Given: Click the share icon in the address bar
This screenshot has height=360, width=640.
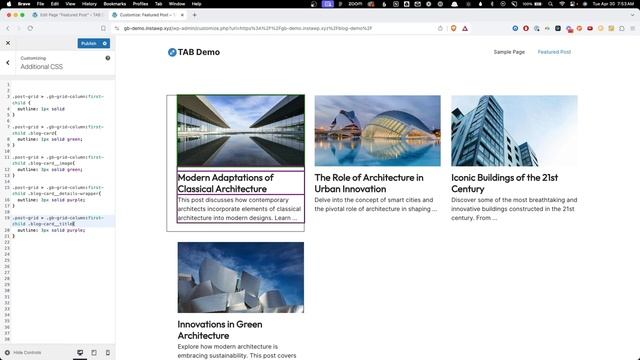Looking at the screenshot, I should 440,28.
